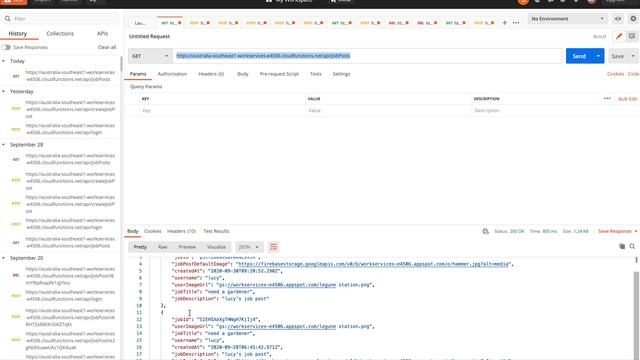This screenshot has height=360, width=640.
Task: Click the network globe icon before Status
Action: pos(485,231)
